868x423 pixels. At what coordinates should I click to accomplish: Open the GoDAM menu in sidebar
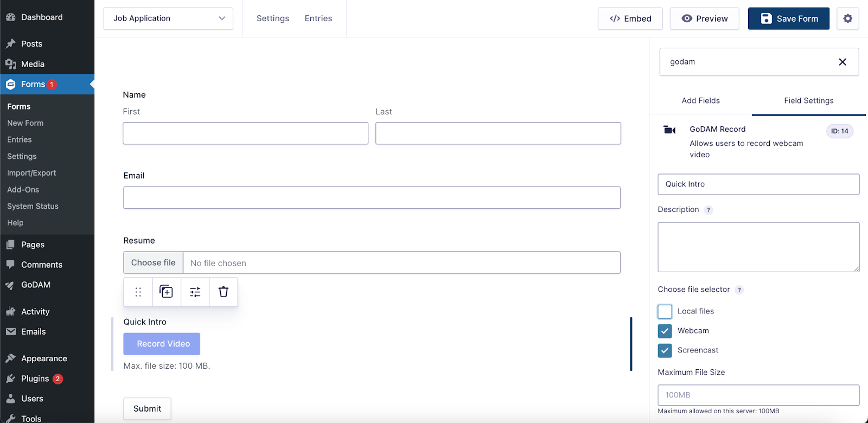36,285
